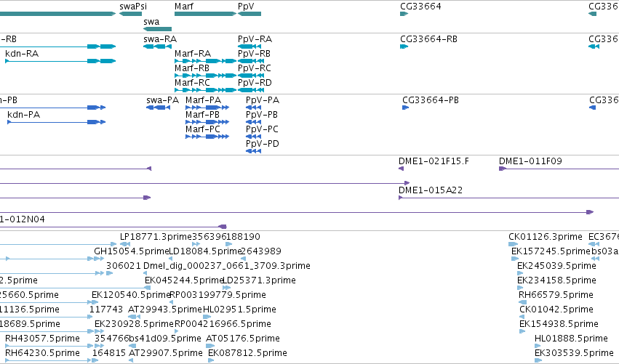Select the PpV-PC protein label
This screenshot has width=619, height=364.
pos(262,129)
